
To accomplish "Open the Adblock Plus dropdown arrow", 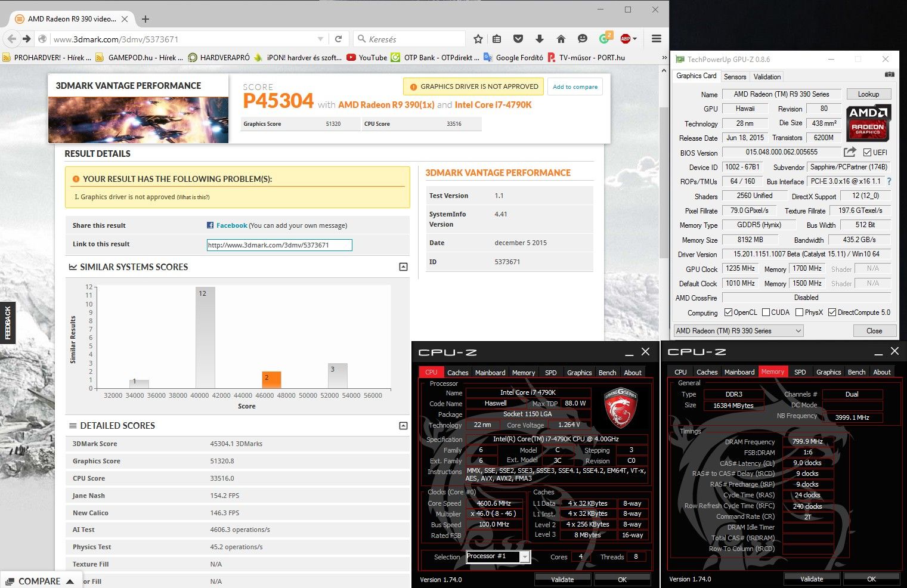I will click(x=634, y=39).
